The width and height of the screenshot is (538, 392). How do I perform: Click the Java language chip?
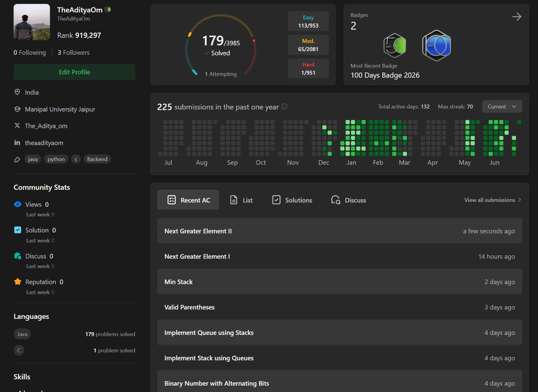click(x=22, y=334)
